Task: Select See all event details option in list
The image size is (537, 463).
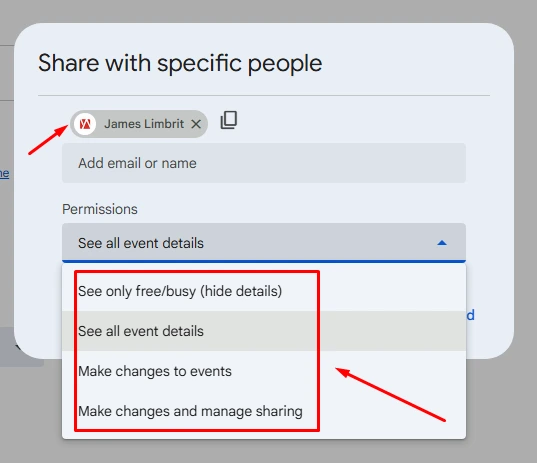Action: coord(264,331)
